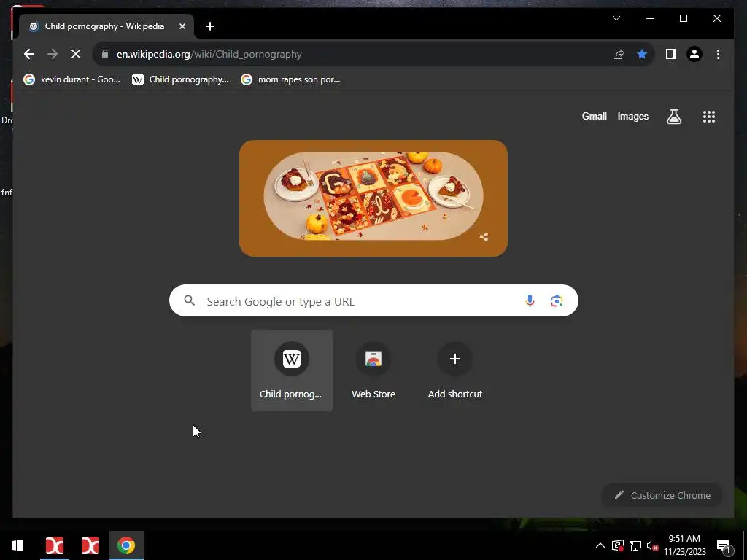Open the Wikipedia bookmark in the bookmarks bar
Image resolution: width=747 pixels, height=560 pixels.
[181, 79]
